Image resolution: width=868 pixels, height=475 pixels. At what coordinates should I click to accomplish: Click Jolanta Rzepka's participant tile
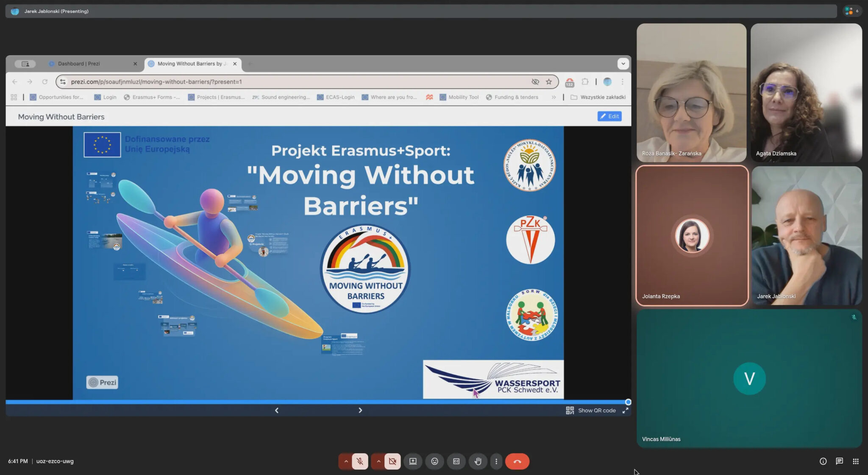click(x=692, y=236)
